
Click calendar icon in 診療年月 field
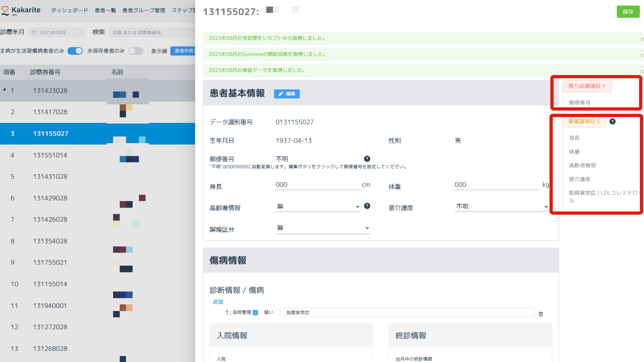tap(35, 32)
